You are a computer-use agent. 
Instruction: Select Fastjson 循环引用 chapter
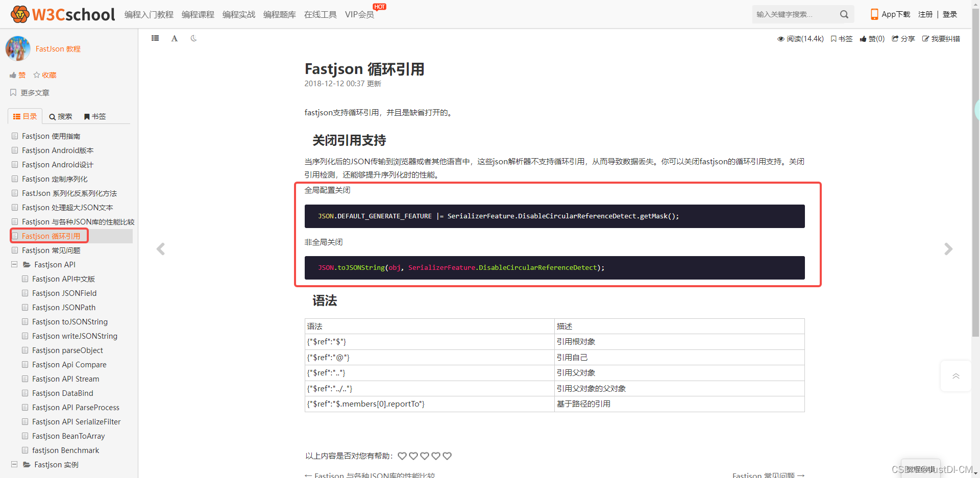pos(51,236)
